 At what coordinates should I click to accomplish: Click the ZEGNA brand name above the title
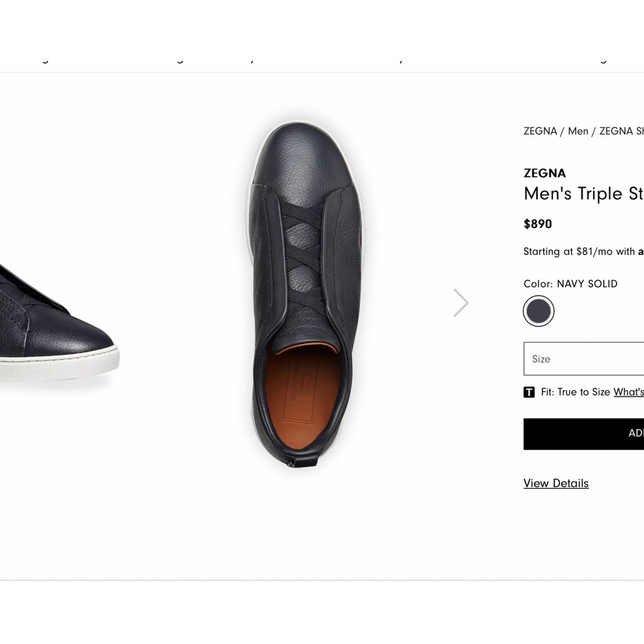pyautogui.click(x=545, y=173)
